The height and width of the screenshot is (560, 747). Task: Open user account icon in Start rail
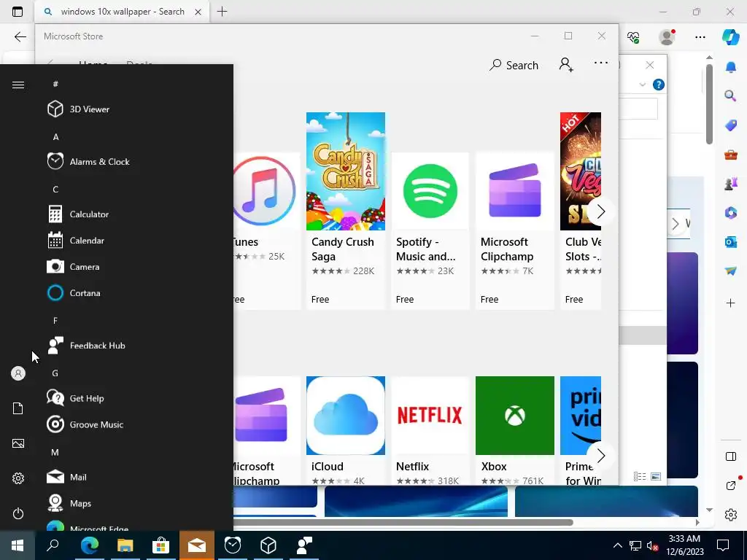(18, 373)
